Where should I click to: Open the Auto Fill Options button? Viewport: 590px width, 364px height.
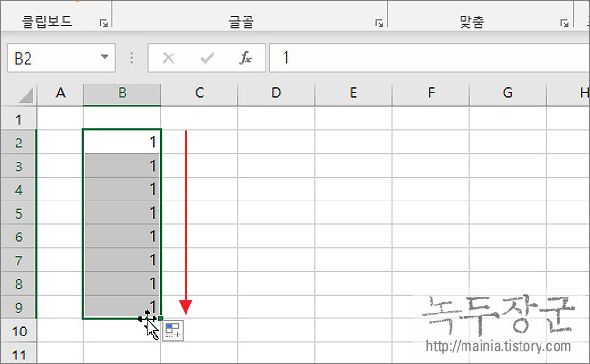tap(173, 331)
